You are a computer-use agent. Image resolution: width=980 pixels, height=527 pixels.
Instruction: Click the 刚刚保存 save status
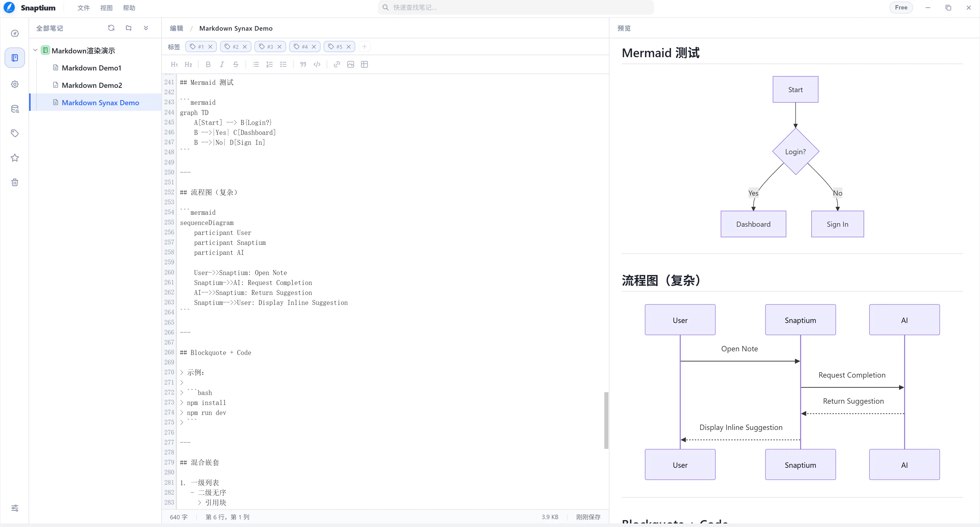(x=588, y=517)
